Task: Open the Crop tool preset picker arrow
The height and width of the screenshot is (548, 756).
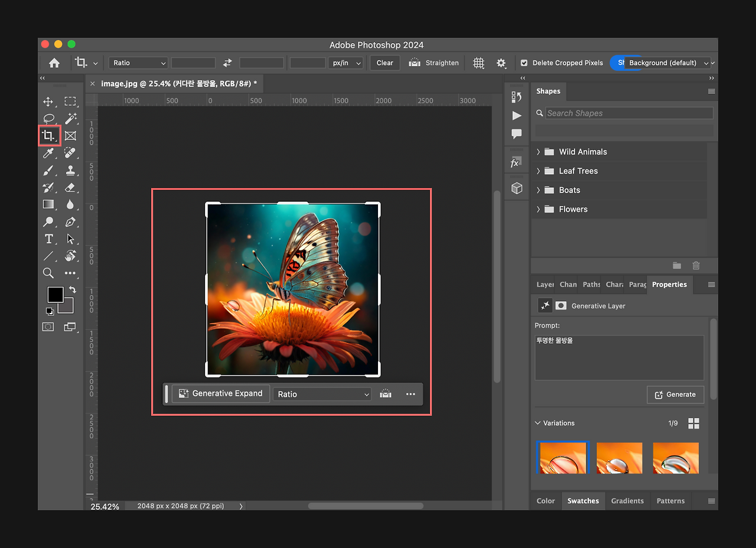Action: point(96,63)
